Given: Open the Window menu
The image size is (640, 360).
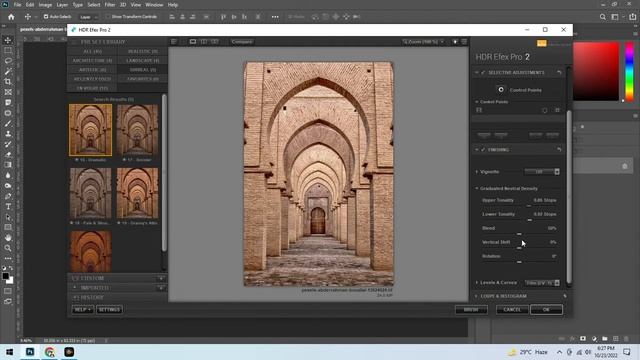Looking at the screenshot, I should click(x=154, y=5).
